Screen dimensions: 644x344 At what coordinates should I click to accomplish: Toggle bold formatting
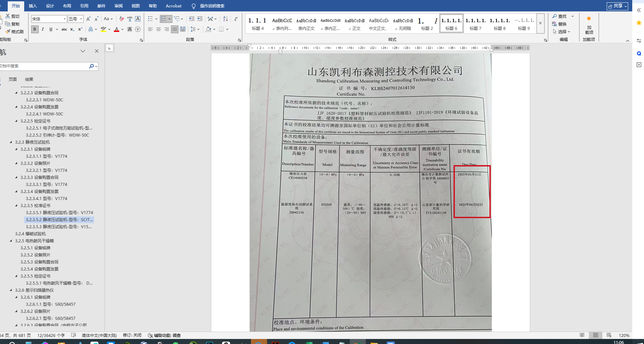(x=35, y=30)
